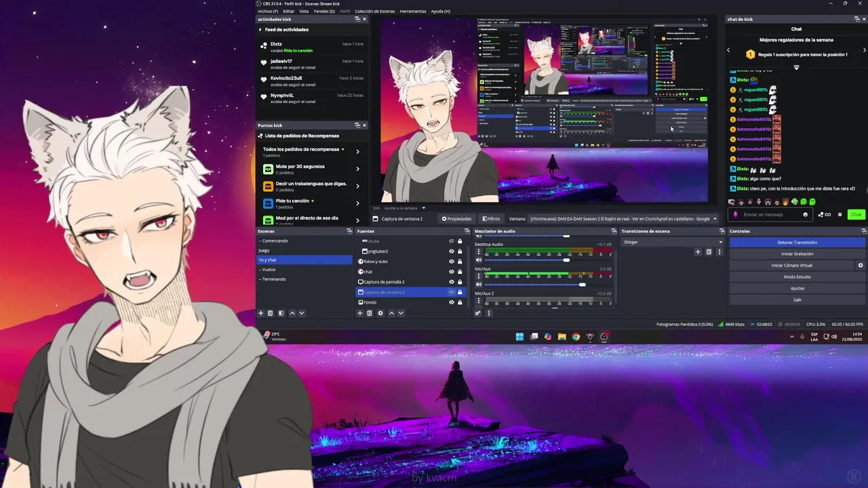Go to previous top gifter arrow in chat
The image size is (868, 488).
[728, 50]
